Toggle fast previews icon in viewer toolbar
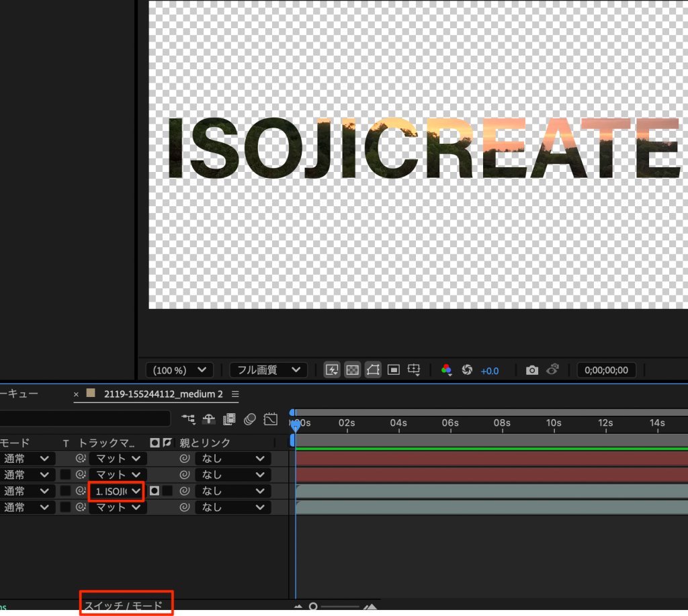 [x=332, y=370]
